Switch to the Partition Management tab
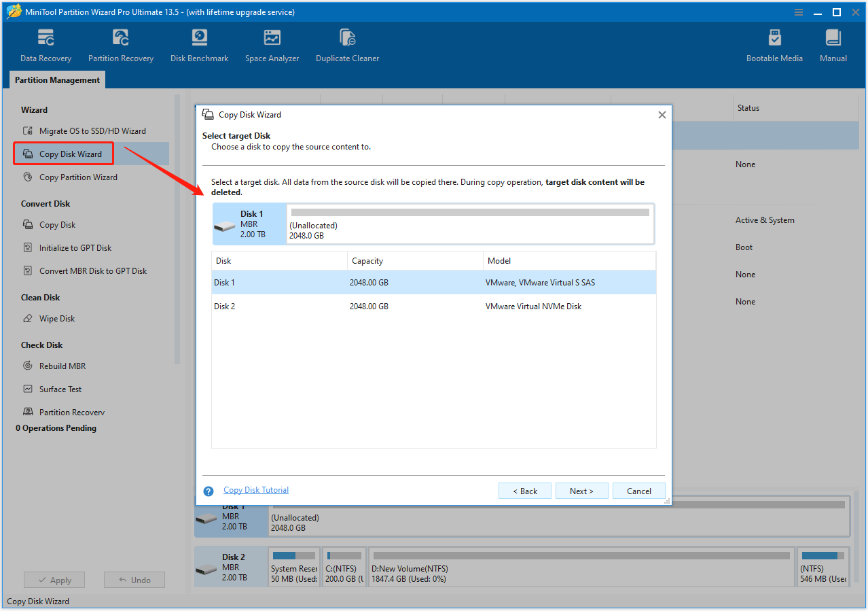Image resolution: width=868 pixels, height=611 pixels. coord(57,80)
